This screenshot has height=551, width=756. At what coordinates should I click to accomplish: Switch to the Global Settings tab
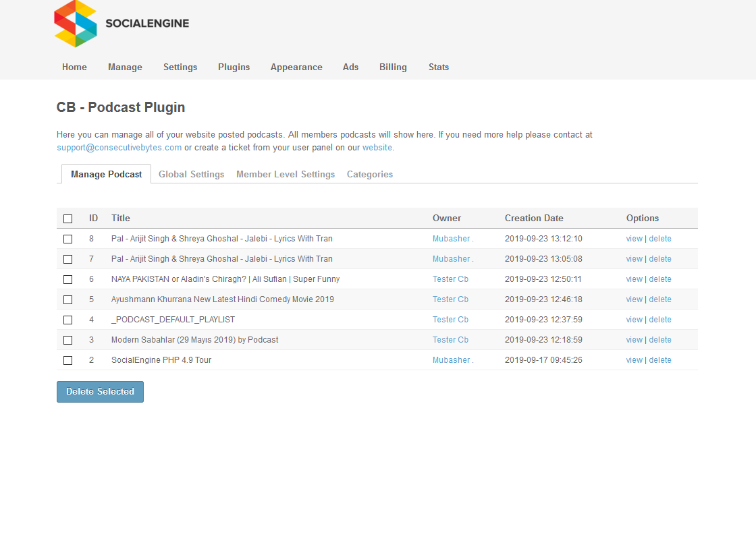click(191, 174)
